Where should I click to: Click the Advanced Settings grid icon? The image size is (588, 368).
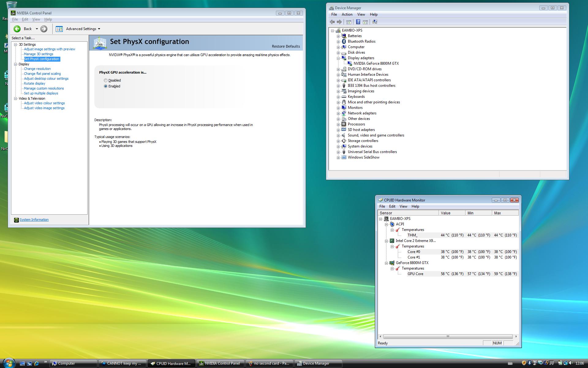(x=59, y=29)
